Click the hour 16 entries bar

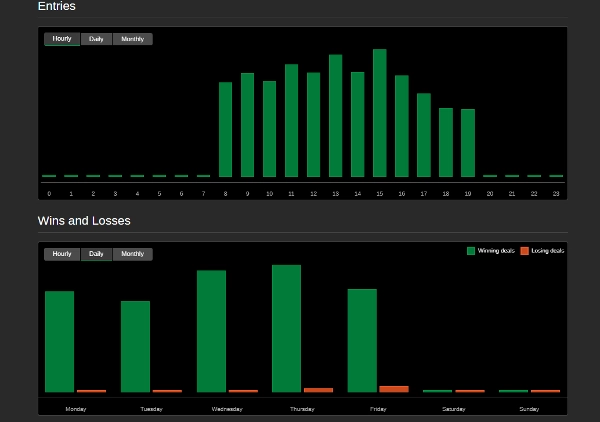click(402, 126)
